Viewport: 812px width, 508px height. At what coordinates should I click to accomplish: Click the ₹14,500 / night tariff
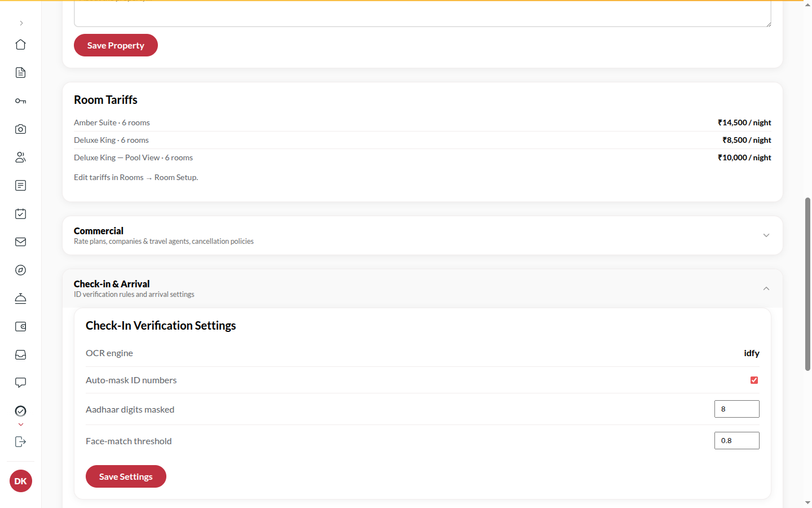point(744,122)
